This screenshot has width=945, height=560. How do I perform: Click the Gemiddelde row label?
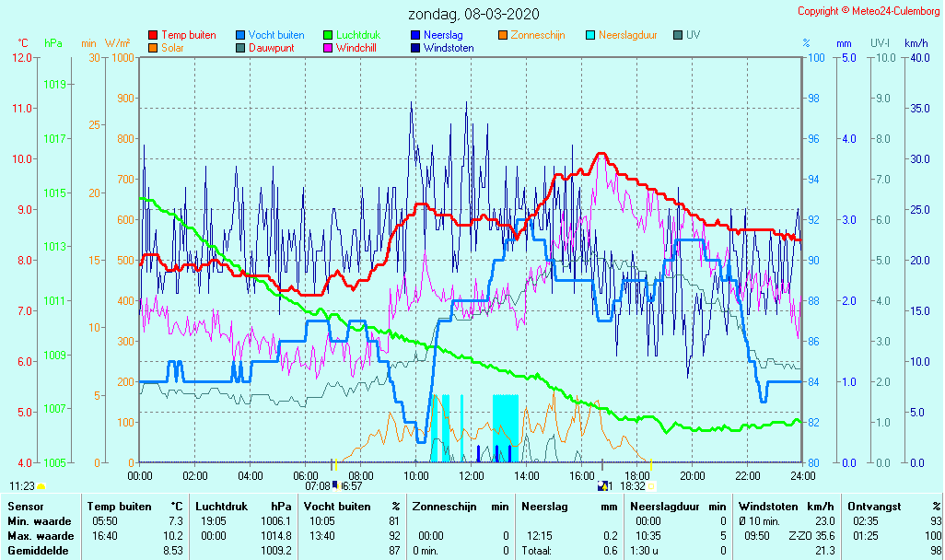pyautogui.click(x=37, y=550)
